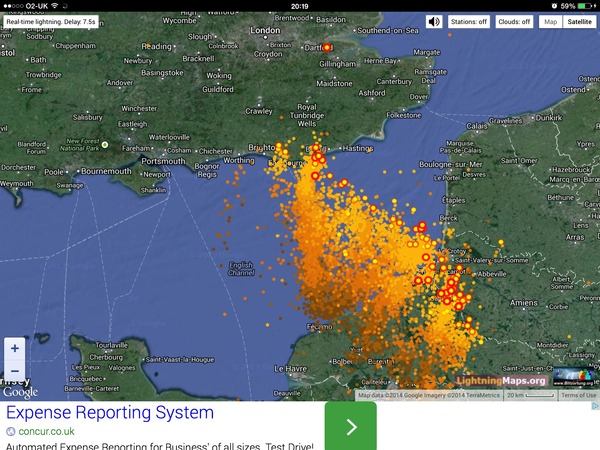The width and height of the screenshot is (600, 450).
Task: Mute the lightning sound speaker icon
Action: [x=434, y=21]
